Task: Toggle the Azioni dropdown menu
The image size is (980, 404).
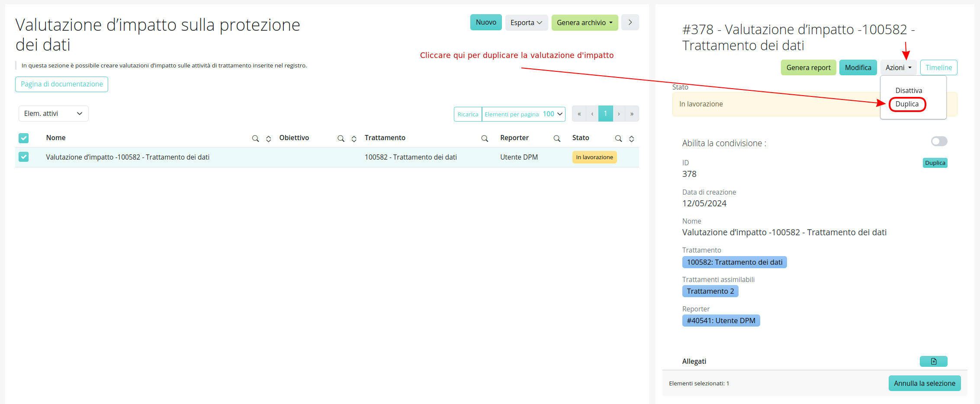Action: click(898, 67)
